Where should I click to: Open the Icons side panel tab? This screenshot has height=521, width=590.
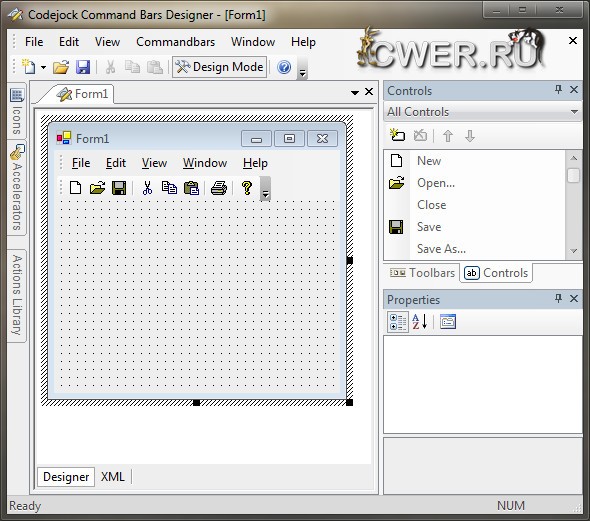point(17,111)
